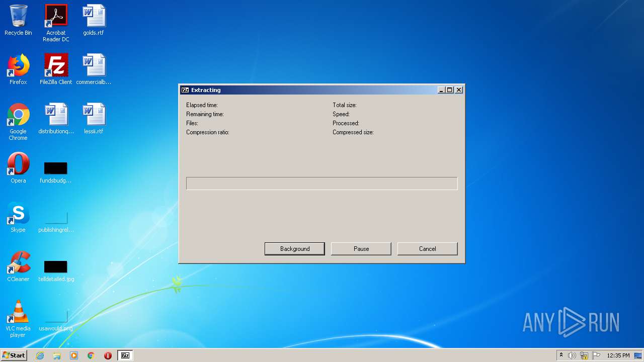Cancel the extraction
This screenshot has height=362, width=644.
tap(428, 249)
